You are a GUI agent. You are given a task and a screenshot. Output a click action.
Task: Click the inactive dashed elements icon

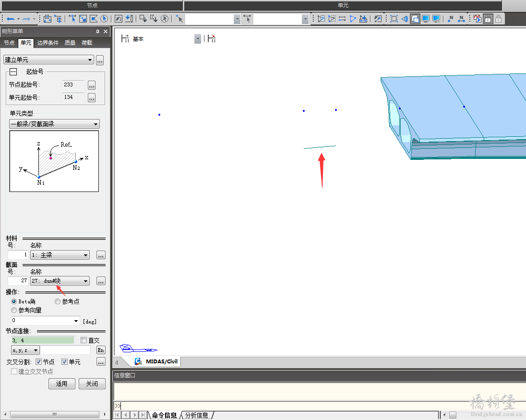332,19
